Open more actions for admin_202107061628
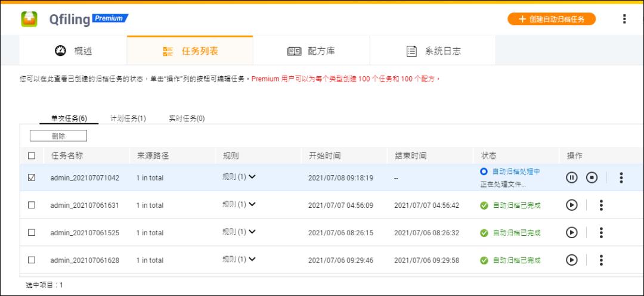Screen dimensions: 644x296 (601, 260)
